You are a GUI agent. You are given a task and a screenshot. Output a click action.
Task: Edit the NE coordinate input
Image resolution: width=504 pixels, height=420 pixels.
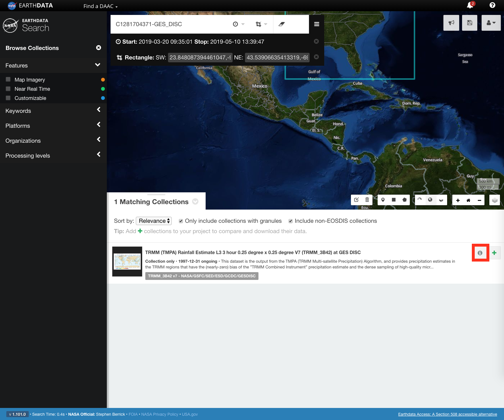[x=277, y=57]
